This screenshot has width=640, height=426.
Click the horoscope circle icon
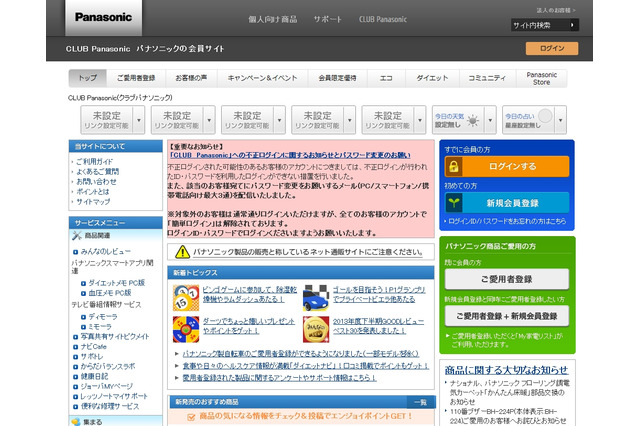[x=545, y=116]
